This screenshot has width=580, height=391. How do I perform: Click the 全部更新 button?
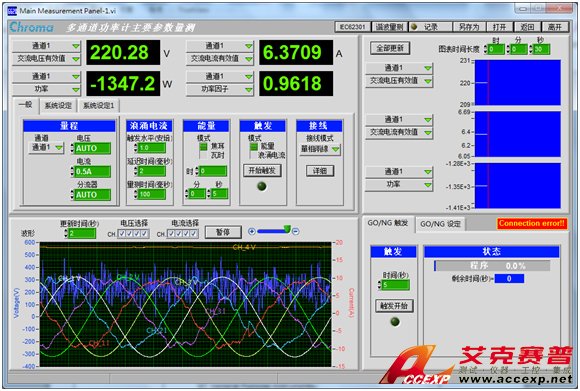(x=390, y=48)
